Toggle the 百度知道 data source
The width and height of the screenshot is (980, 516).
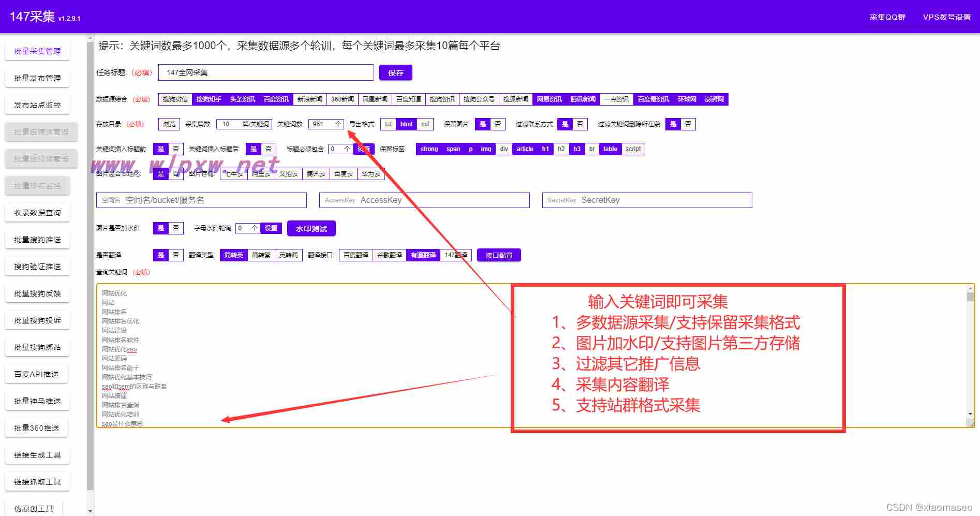point(409,99)
